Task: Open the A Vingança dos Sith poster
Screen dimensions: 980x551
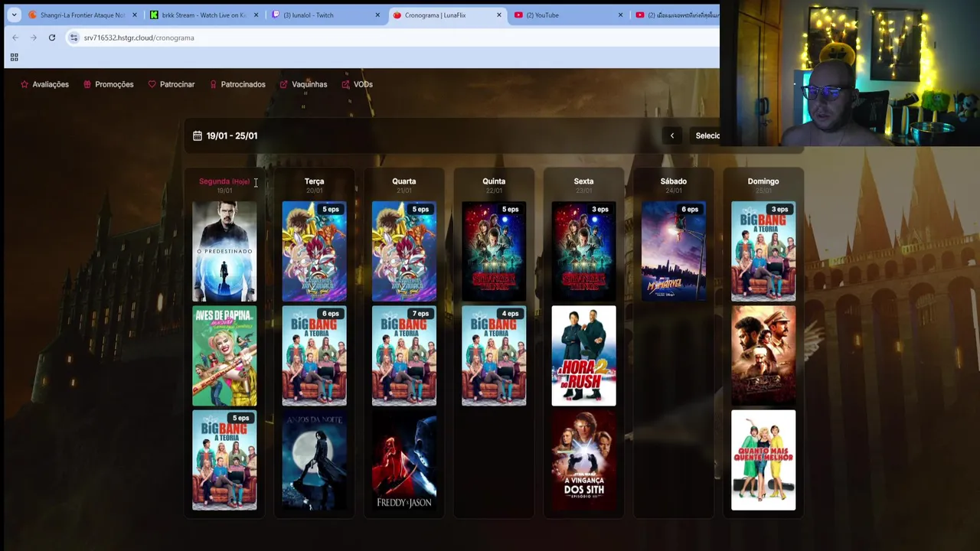Action: point(583,460)
